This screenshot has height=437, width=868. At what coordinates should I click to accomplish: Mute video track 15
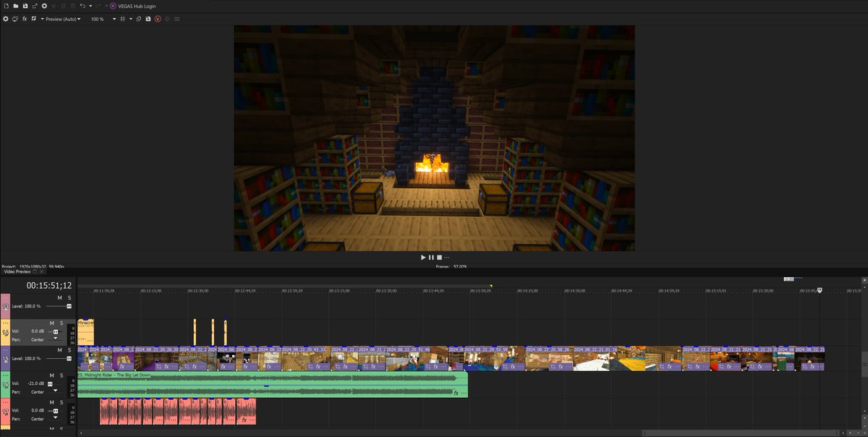tap(60, 349)
